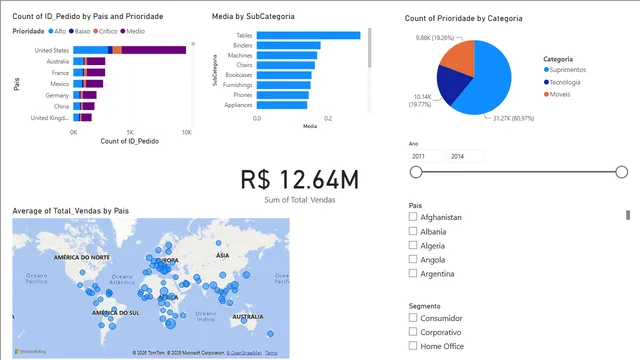The width and height of the screenshot is (640, 360).
Task: Click the Terms link on the map
Action: click(271, 353)
